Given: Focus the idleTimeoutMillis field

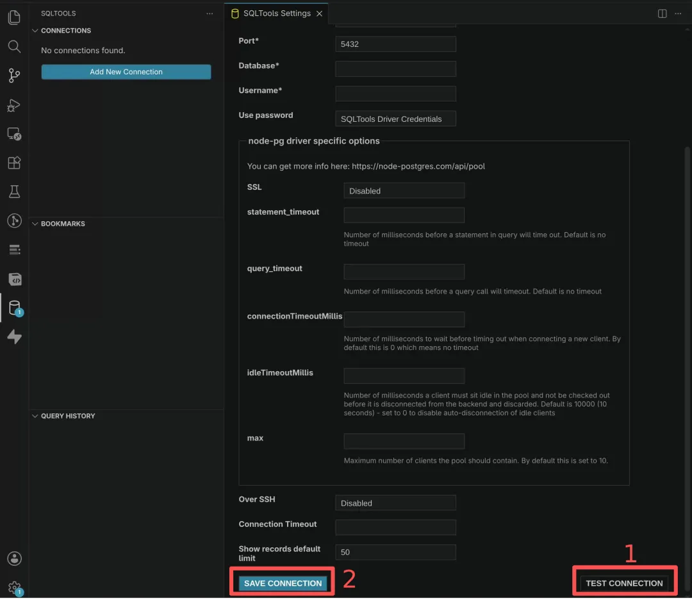Looking at the screenshot, I should click(404, 376).
